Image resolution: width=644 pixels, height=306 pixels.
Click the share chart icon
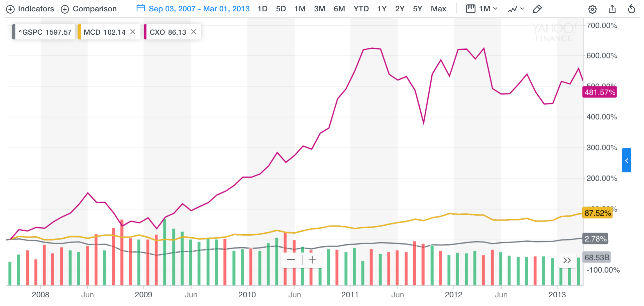pos(612,9)
